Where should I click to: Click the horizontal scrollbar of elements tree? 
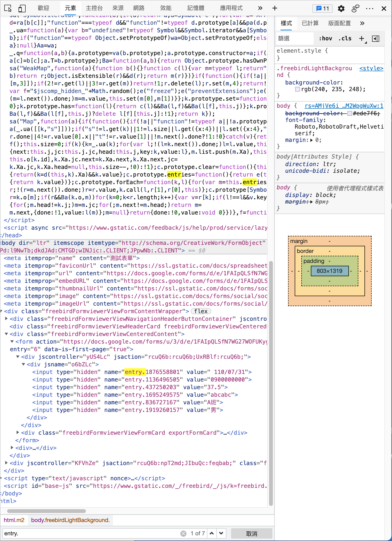pos(47,511)
